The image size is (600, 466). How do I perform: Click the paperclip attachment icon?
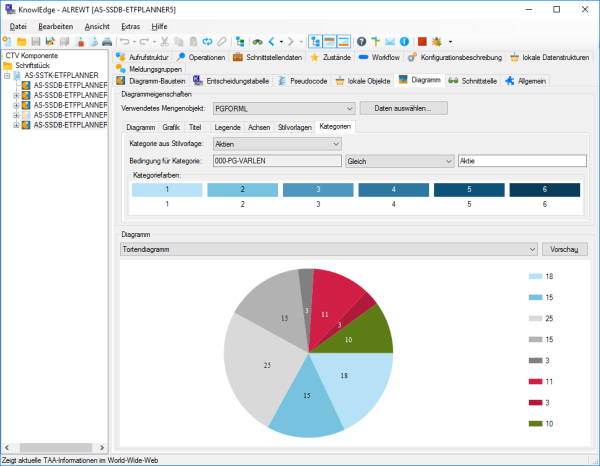[x=222, y=41]
